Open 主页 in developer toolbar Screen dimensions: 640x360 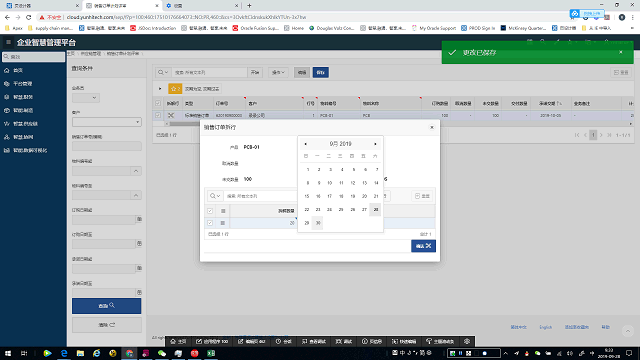(x=178, y=341)
